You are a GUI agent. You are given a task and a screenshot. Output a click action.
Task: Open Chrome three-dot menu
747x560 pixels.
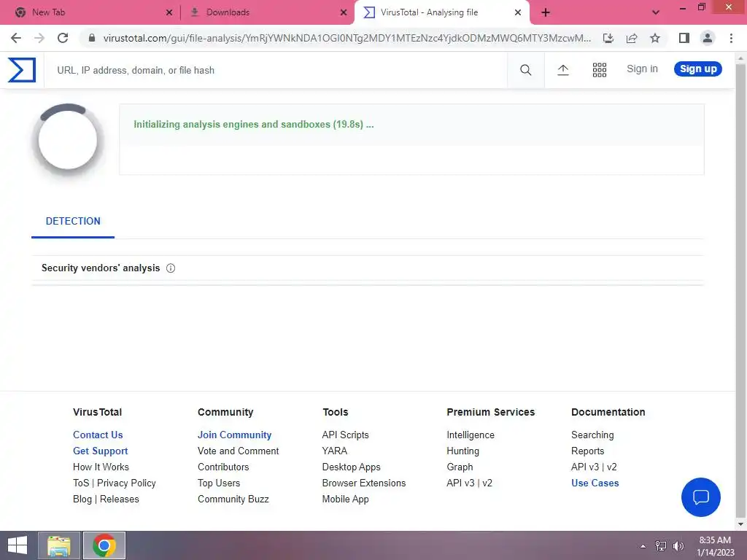click(x=731, y=38)
